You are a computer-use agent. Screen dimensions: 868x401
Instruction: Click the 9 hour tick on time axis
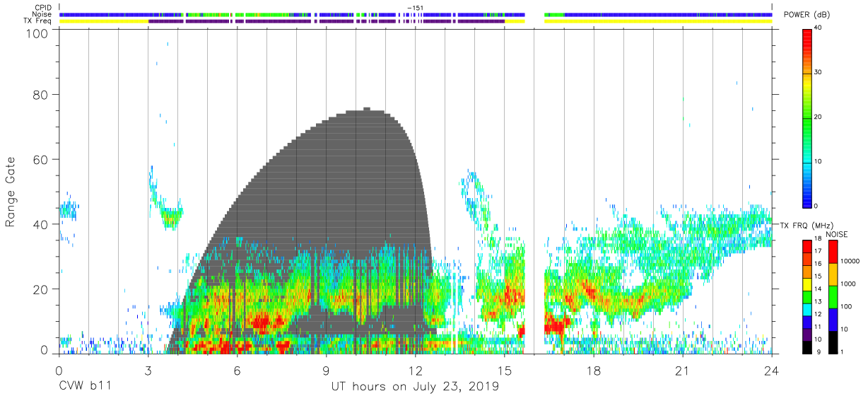[326, 371]
